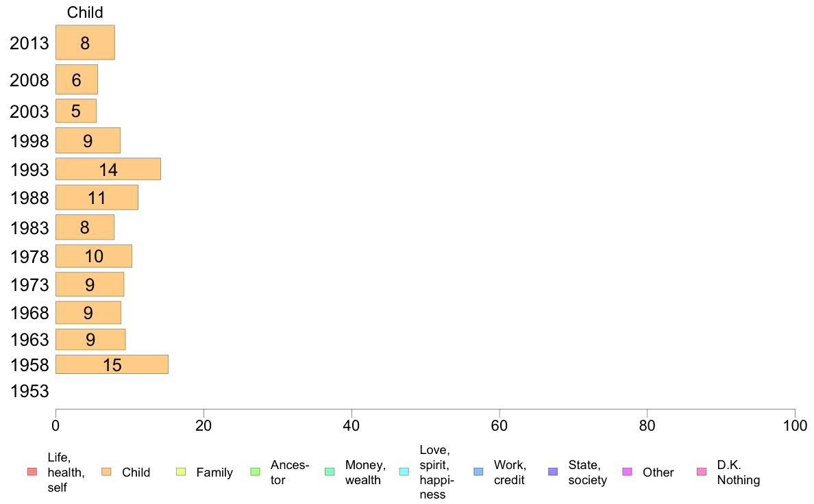Click the 1958 bar with value 15

(x=112, y=364)
